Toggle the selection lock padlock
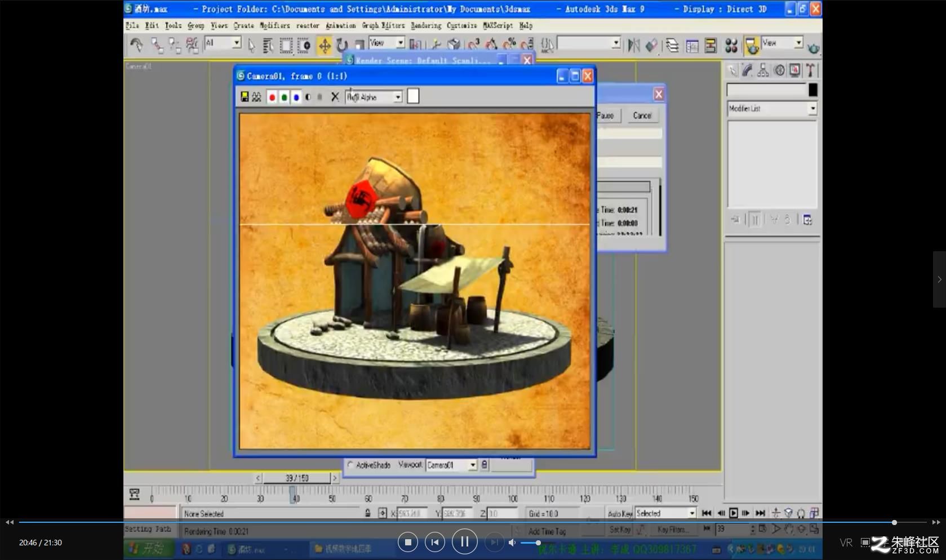The image size is (946, 560). pos(367,513)
